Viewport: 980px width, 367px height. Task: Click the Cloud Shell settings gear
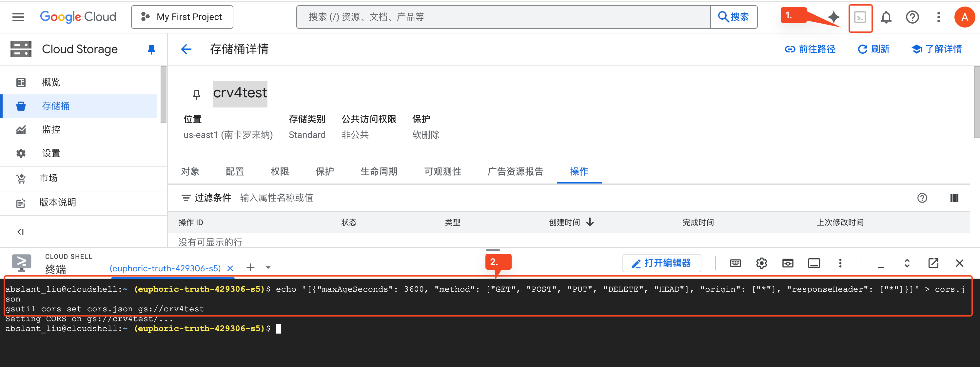(x=761, y=263)
